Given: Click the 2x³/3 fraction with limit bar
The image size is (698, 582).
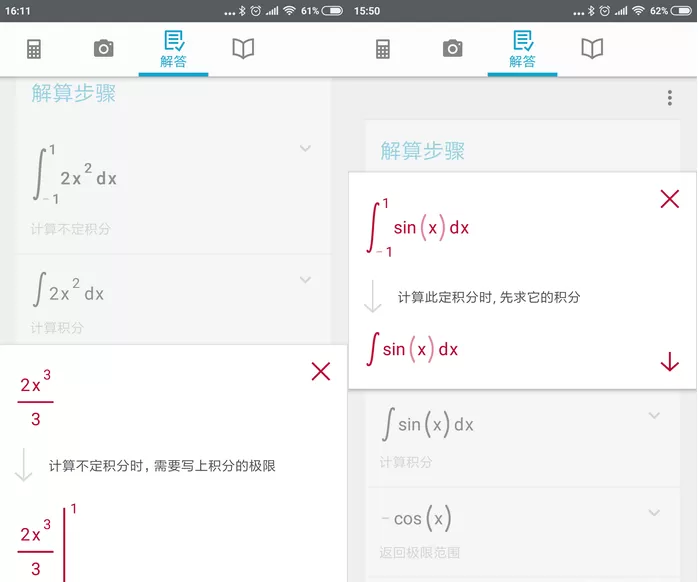Looking at the screenshot, I should (47, 542).
